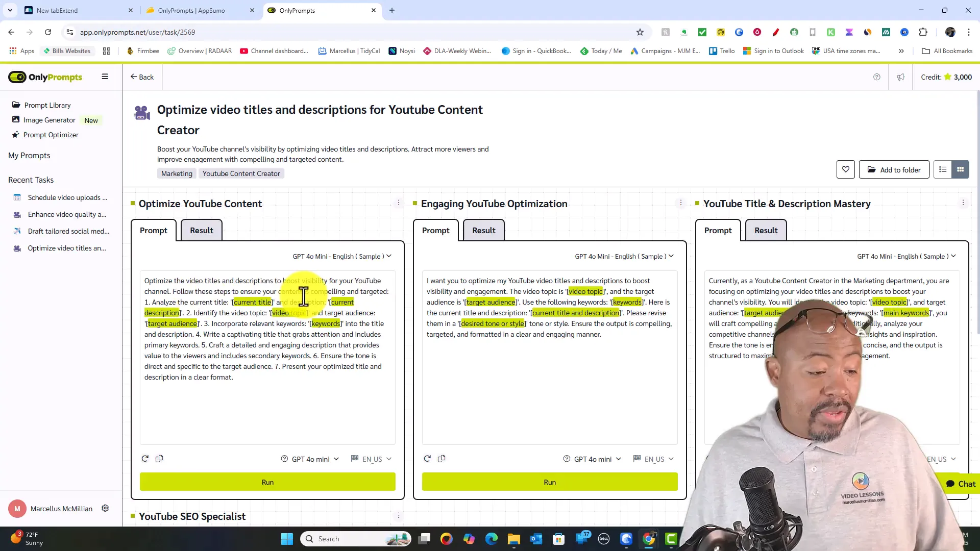Open options menu for YouTube SEO Specialist
Image resolution: width=980 pixels, height=551 pixels.
click(x=399, y=516)
